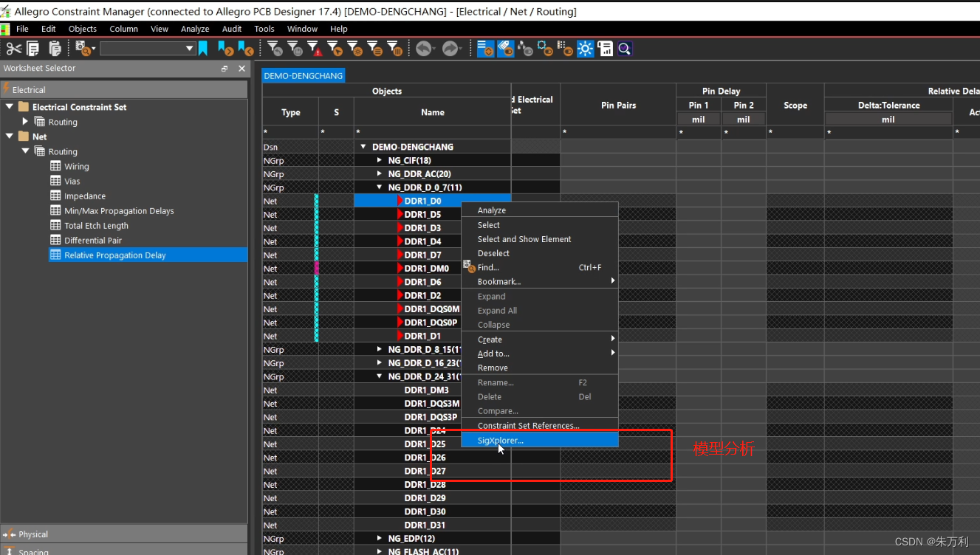Viewport: 980px width, 555px height.
Task: Choose Remove in the context menu
Action: (x=540, y=368)
